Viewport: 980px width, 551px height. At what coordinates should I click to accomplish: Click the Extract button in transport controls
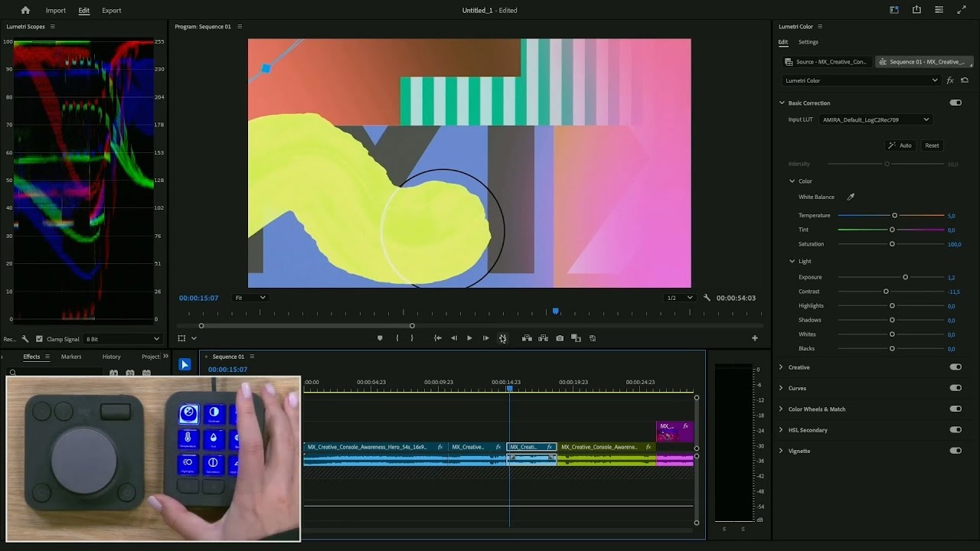[543, 338]
